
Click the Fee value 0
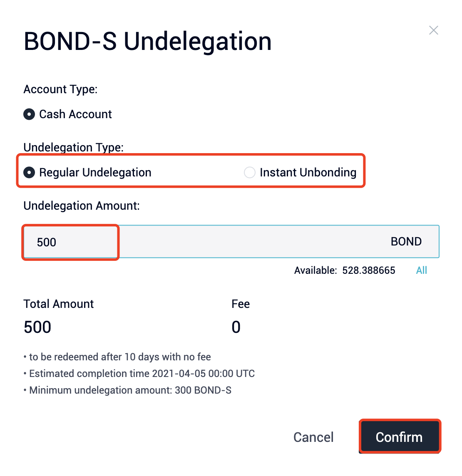coord(236,327)
